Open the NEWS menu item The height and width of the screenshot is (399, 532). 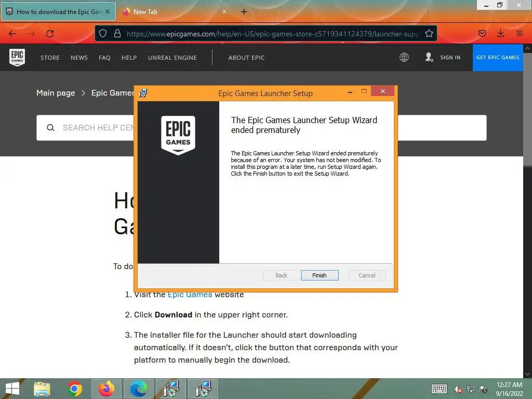pos(79,58)
